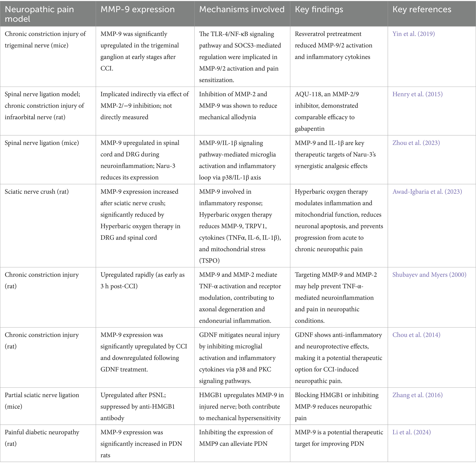Click the Neuropathic pain model column header
The height and width of the screenshot is (466, 476).
tap(39, 14)
